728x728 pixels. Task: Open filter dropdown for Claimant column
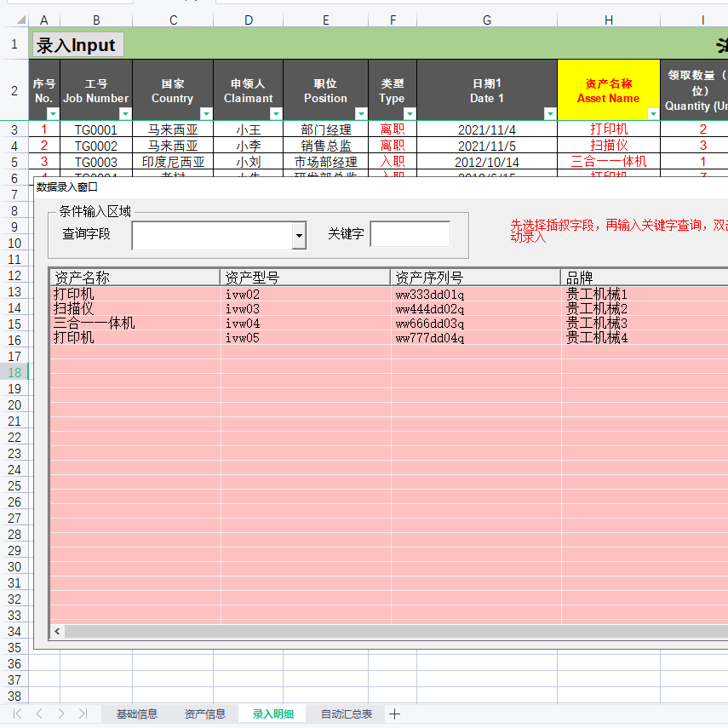click(x=276, y=114)
